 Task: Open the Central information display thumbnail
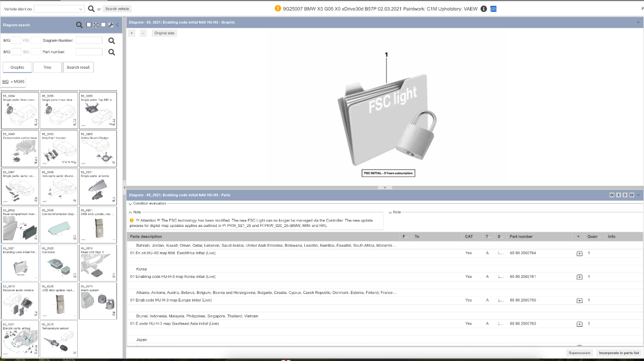point(59,224)
